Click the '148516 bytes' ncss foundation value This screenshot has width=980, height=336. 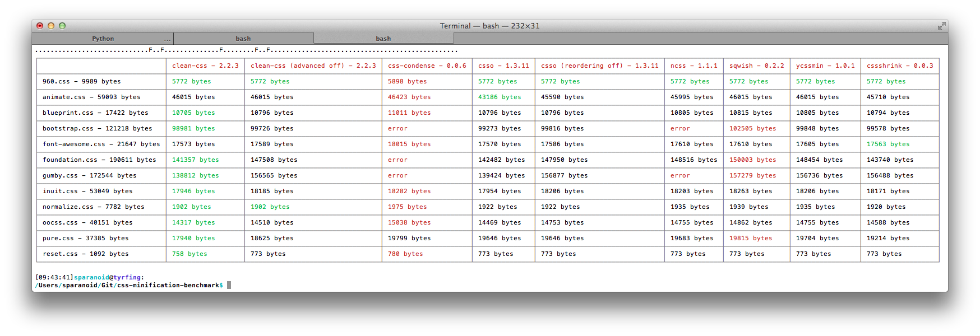[694, 160]
